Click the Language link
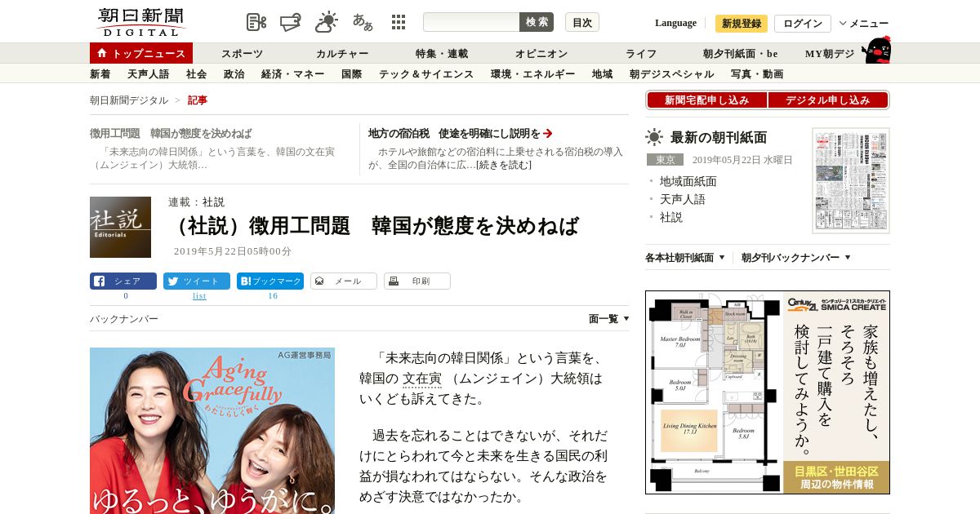 [x=675, y=23]
